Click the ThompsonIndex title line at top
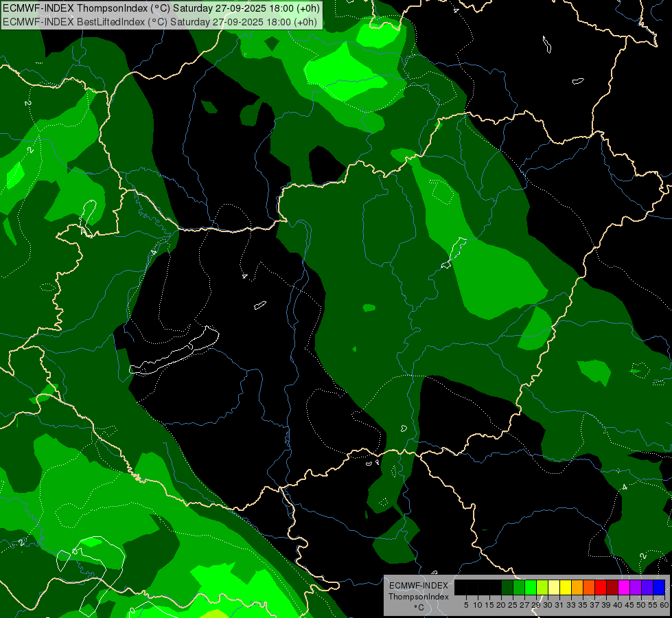Image resolution: width=672 pixels, height=618 pixels. click(161, 8)
